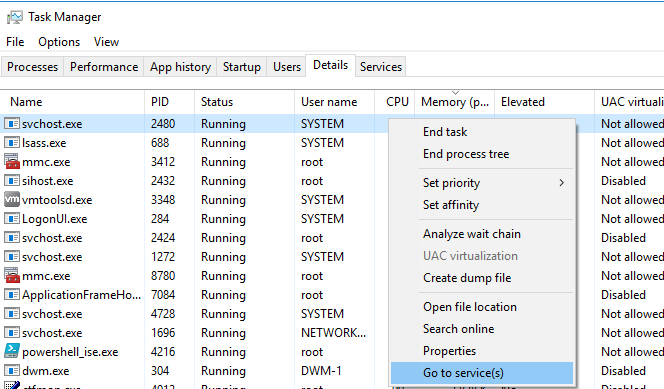The image size is (664, 389).
Task: Select Analyze wait chain
Action: 482,234
